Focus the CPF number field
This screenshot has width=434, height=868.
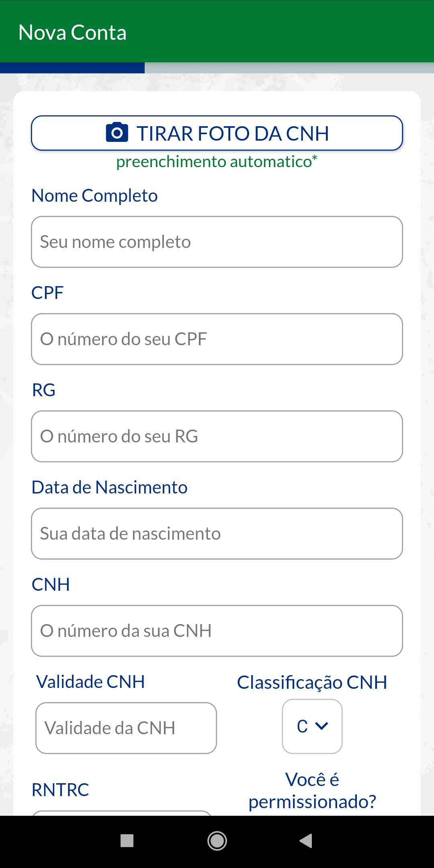tap(217, 339)
